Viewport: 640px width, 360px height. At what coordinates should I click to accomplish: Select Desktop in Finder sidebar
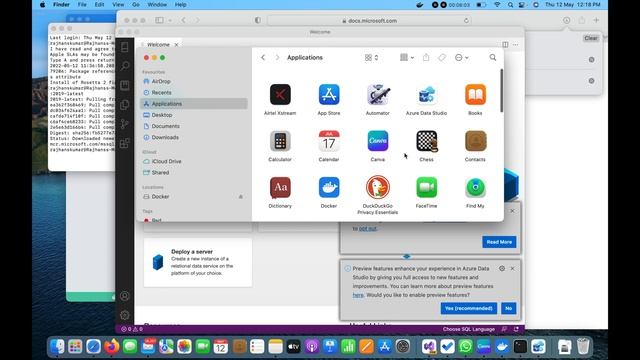click(195, 115)
